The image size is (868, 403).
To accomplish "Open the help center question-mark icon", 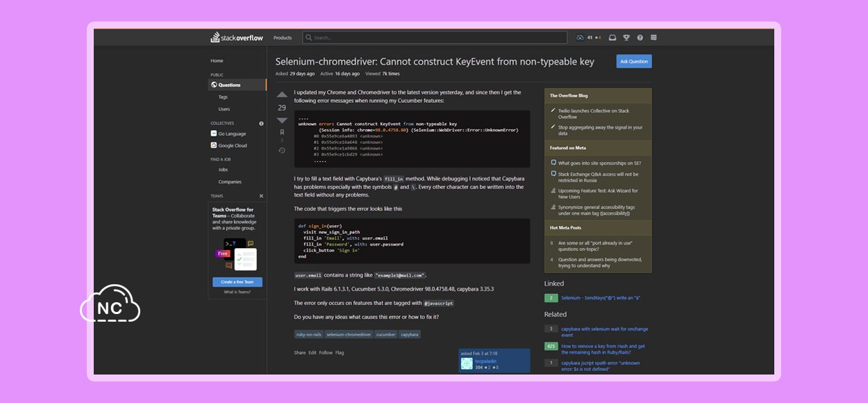I will [640, 38].
